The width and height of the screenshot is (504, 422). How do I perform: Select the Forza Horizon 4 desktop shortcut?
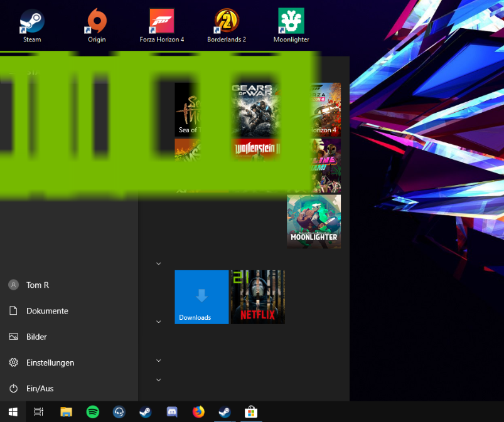click(x=162, y=26)
